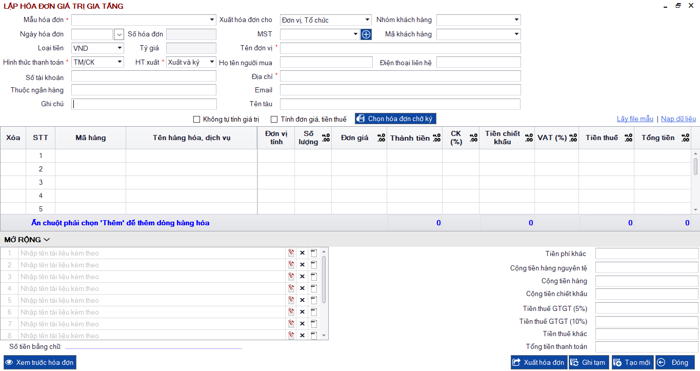This screenshot has height=371, width=700.
Task: Open the Xuất hóa đơn cho dropdown
Action: pyautogui.click(x=367, y=20)
